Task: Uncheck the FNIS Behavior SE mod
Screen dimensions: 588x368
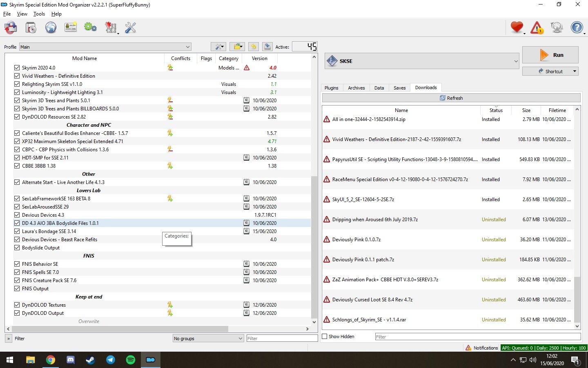Action: pyautogui.click(x=17, y=264)
